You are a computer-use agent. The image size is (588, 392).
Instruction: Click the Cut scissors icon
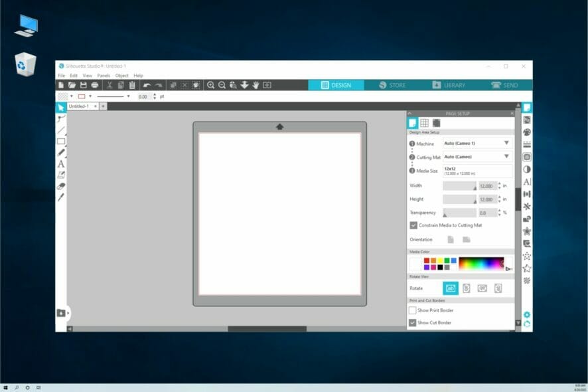tap(110, 85)
